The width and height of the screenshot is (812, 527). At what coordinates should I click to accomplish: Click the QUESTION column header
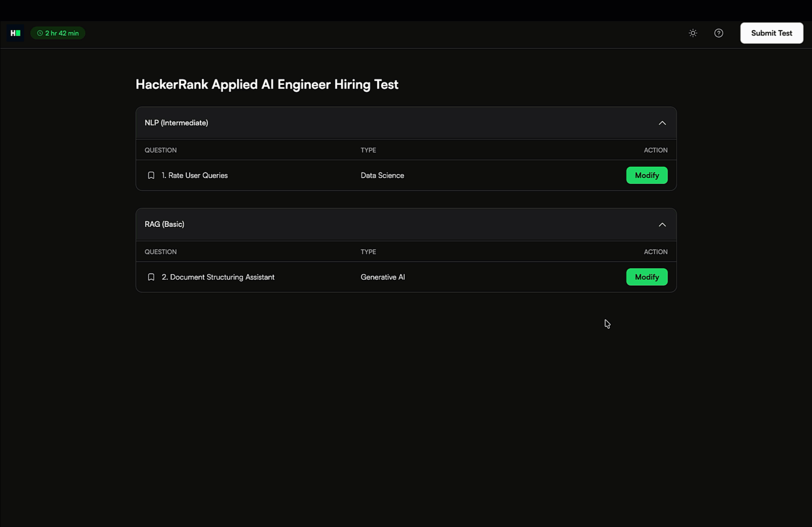[160, 150]
